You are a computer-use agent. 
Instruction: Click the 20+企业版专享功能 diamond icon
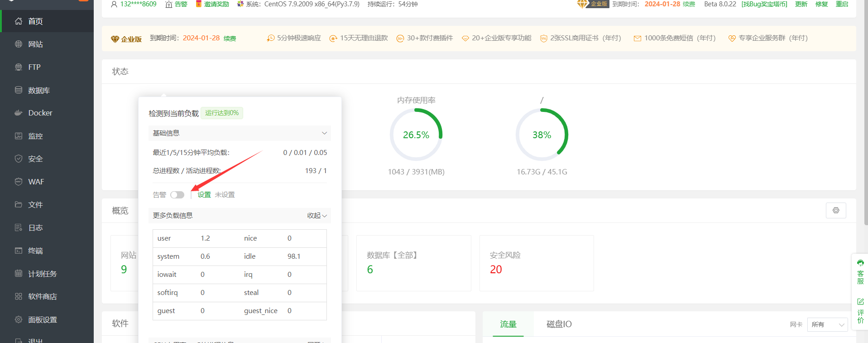tap(465, 39)
